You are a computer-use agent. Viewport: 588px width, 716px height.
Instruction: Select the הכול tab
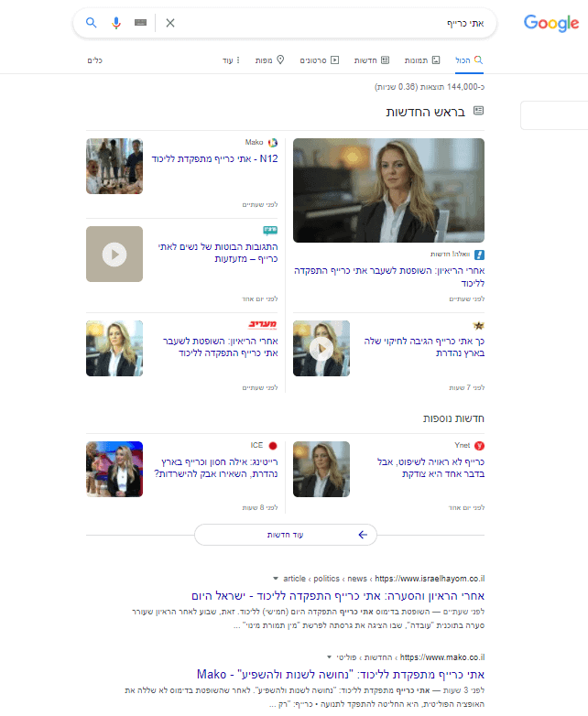469,60
